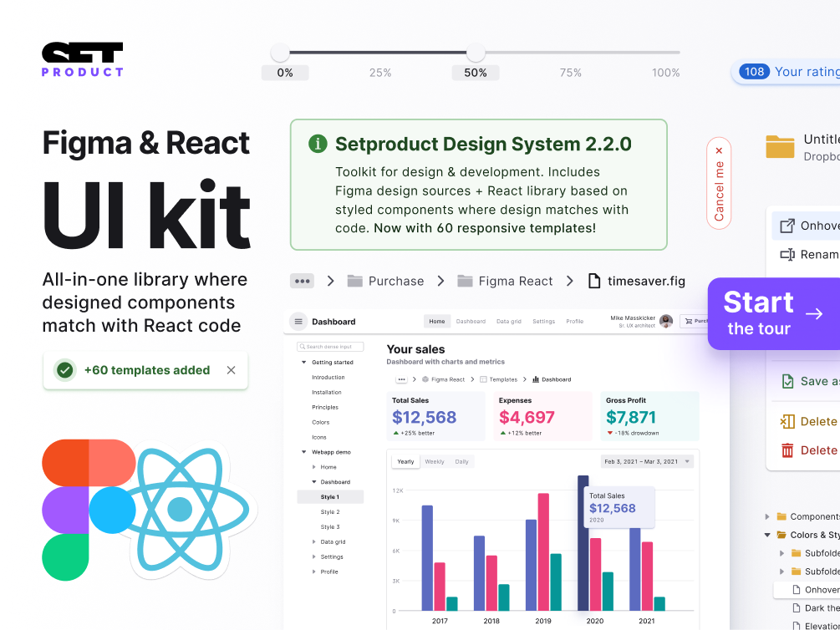The height and width of the screenshot is (630, 840).
Task: Click the Start the tour button
Action: point(774,314)
